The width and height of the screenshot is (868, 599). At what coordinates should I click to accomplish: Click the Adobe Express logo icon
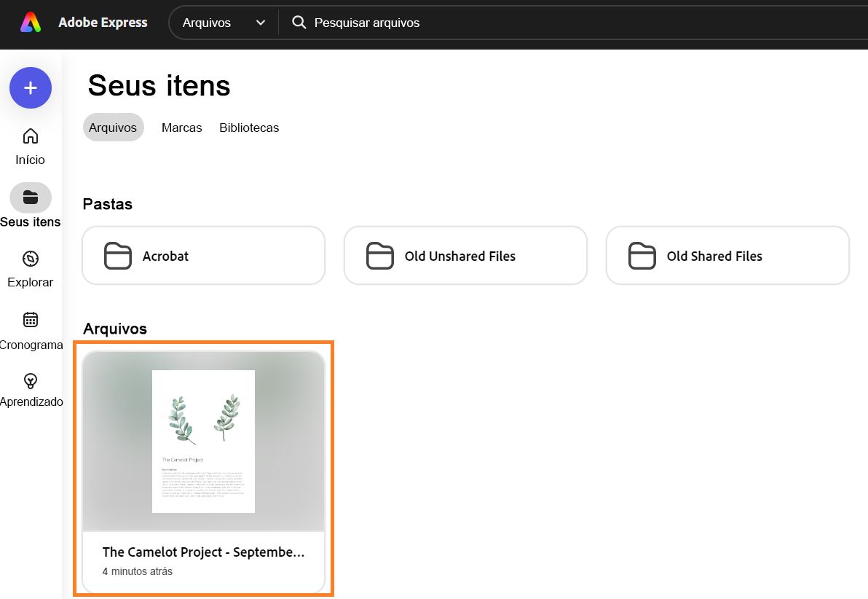point(31,23)
